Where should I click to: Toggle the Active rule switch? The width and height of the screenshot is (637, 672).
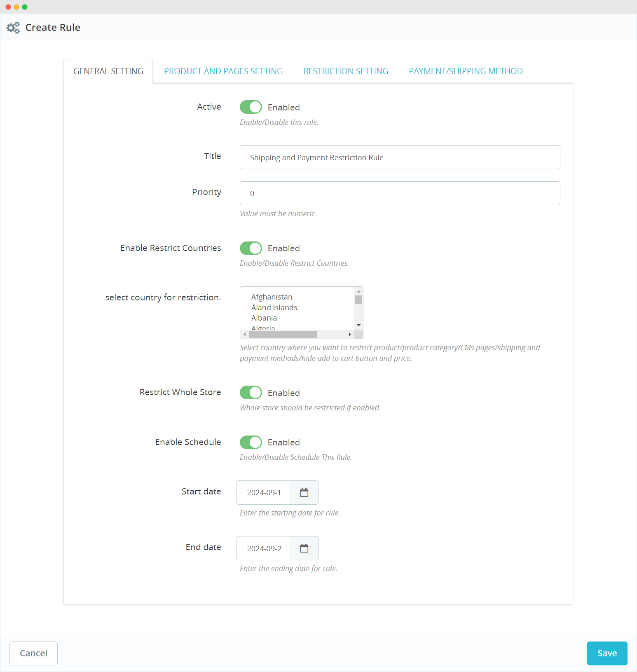click(251, 107)
